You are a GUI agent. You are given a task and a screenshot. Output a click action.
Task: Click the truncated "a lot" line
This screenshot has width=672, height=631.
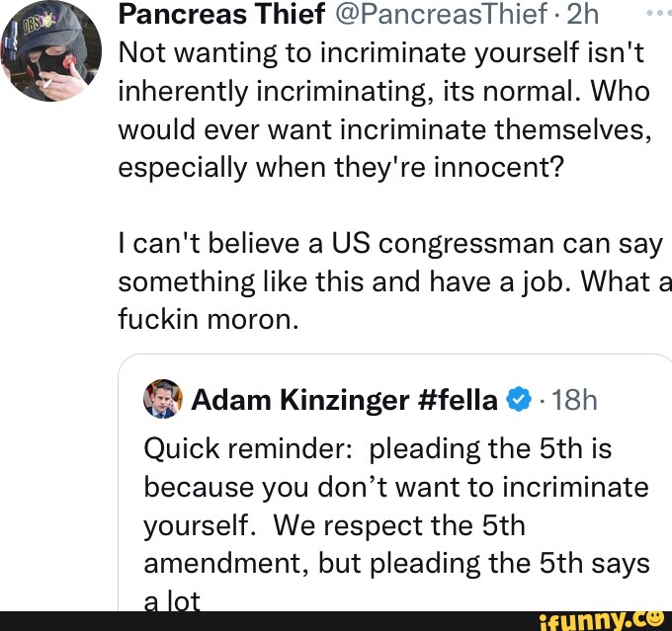pyautogui.click(x=172, y=599)
